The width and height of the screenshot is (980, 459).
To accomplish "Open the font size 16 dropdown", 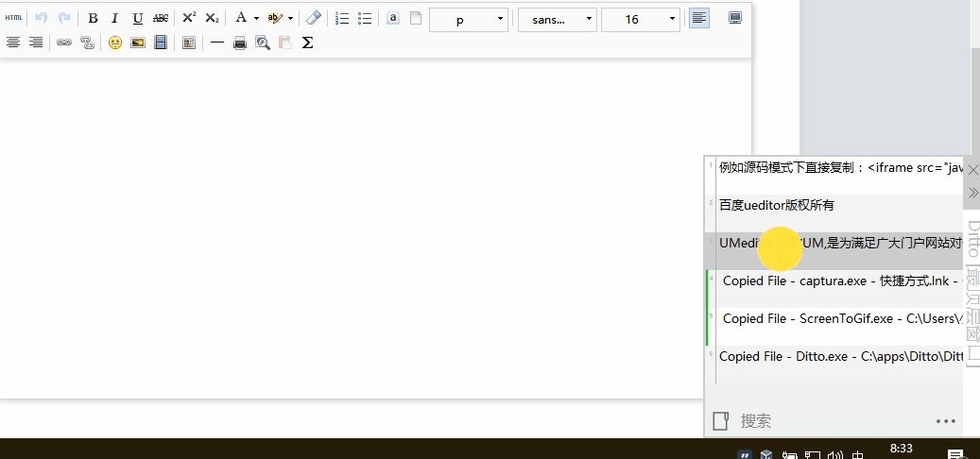I will click(x=640, y=19).
